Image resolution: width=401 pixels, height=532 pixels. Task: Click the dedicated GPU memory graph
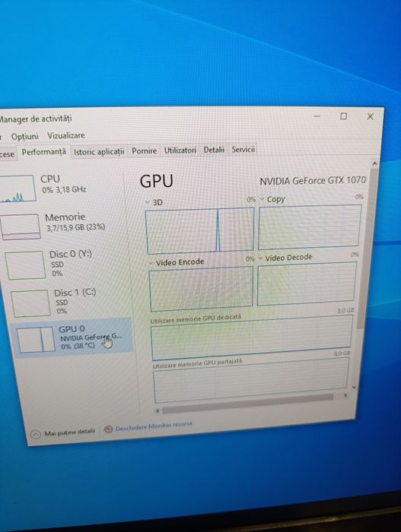coord(252,337)
